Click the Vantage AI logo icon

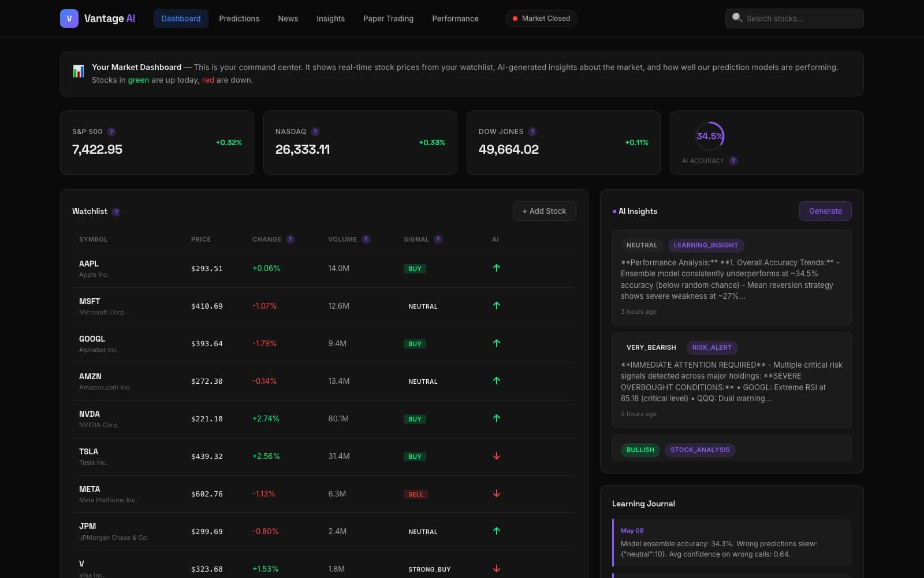pyautogui.click(x=69, y=18)
